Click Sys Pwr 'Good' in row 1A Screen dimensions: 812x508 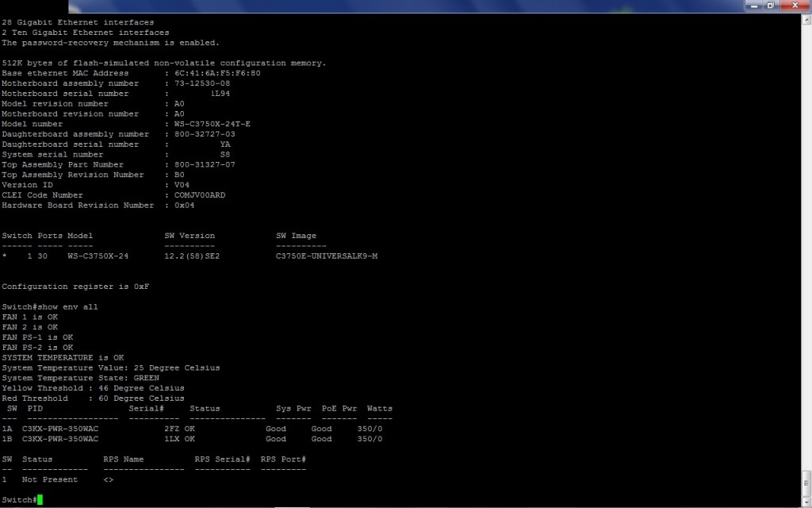[x=276, y=429]
